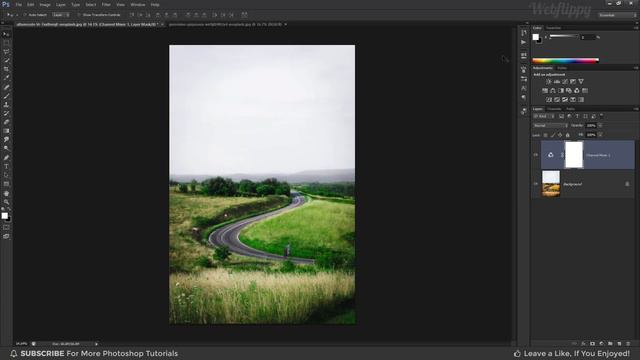Viewport: 640px width, 360px height.
Task: Toggle lock position
Action: click(560, 135)
